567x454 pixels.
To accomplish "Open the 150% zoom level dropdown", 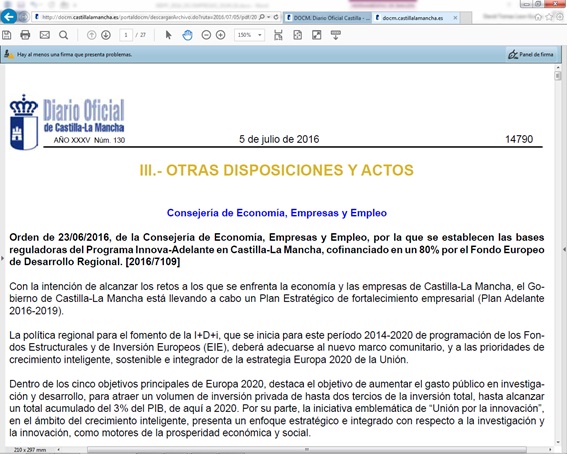I will tap(249, 35).
